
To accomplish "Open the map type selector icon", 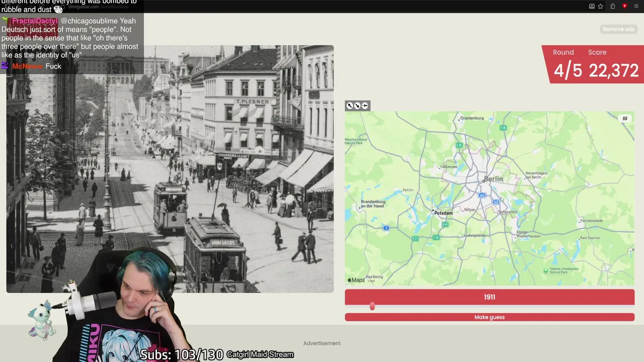I will pyautogui.click(x=625, y=119).
